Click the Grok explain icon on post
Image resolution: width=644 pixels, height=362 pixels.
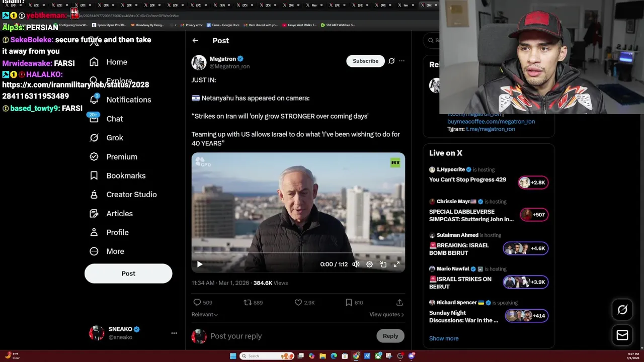pyautogui.click(x=391, y=61)
